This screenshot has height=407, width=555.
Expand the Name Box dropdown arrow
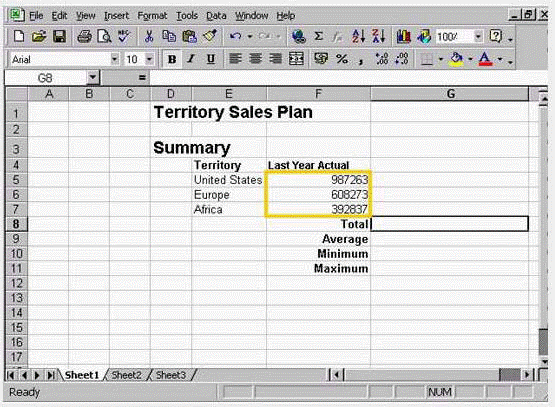pos(93,78)
